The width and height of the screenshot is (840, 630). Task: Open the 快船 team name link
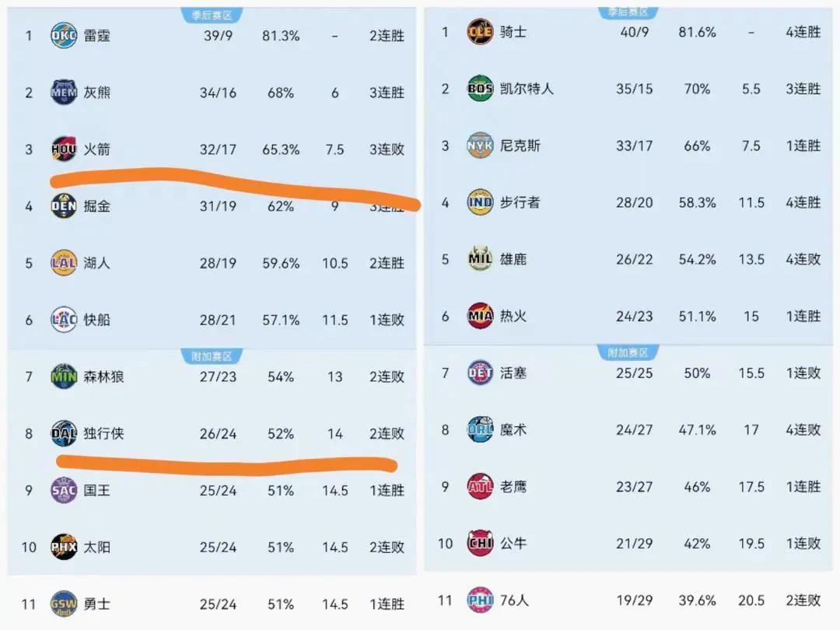[97, 320]
